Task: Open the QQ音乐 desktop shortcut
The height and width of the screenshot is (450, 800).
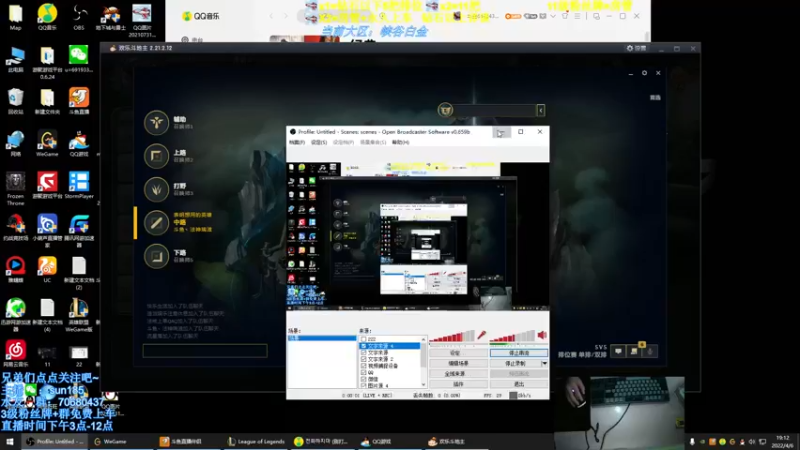Action: point(47,17)
